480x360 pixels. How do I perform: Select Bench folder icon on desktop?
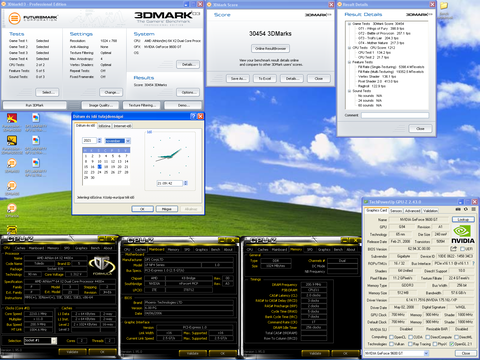tap(444, 6)
